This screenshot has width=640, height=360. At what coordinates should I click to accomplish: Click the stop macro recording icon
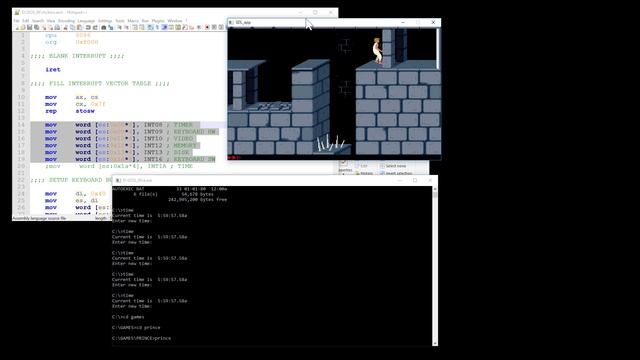pos(213,27)
